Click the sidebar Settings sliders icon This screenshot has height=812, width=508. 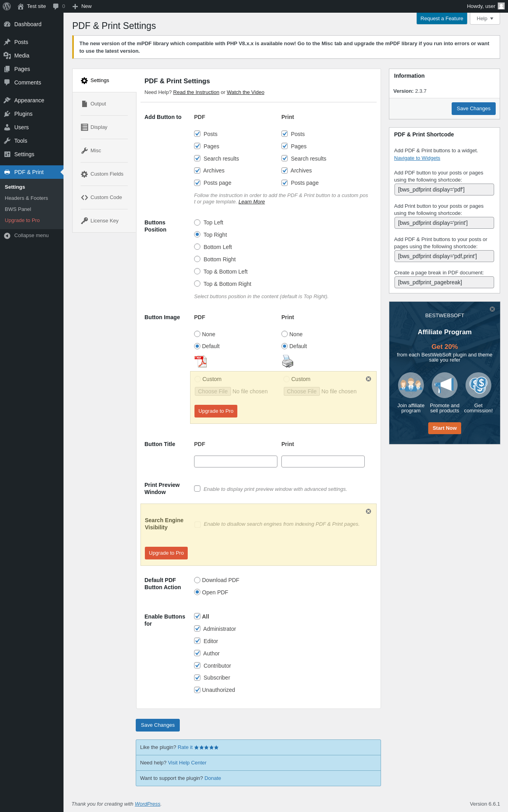click(x=7, y=154)
